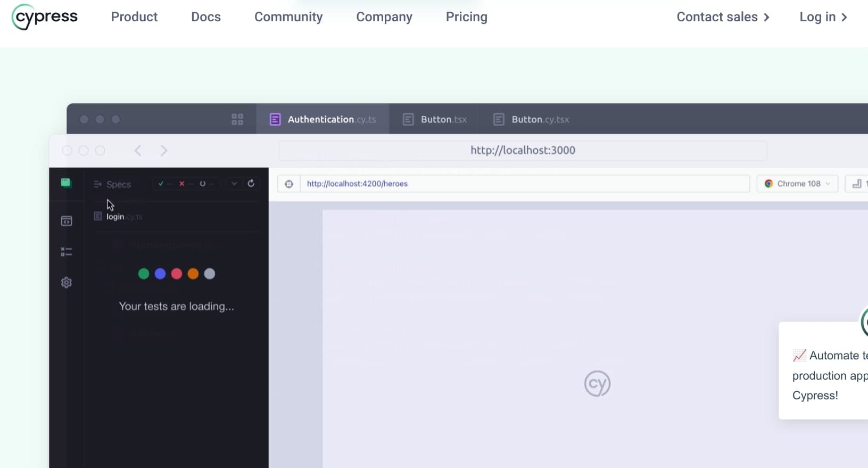Click the rerun tests refresh icon
Viewport: 868px width, 468px height.
coord(251,184)
